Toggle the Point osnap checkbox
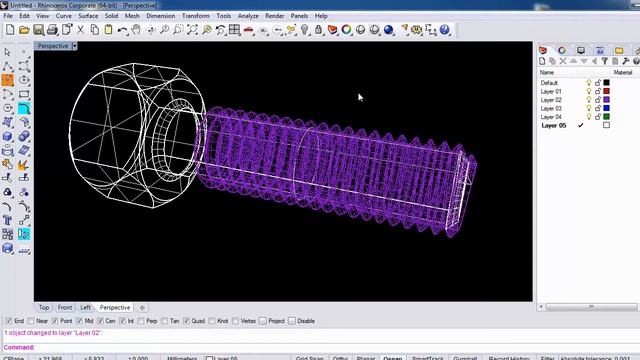The width and height of the screenshot is (640, 360). 55,321
